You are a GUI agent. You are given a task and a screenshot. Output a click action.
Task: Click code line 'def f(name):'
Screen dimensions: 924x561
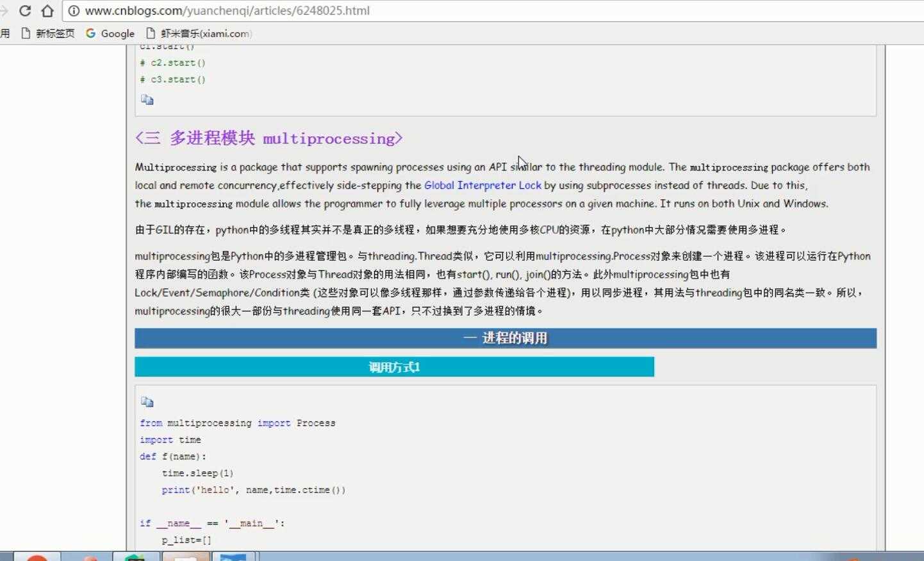173,457
